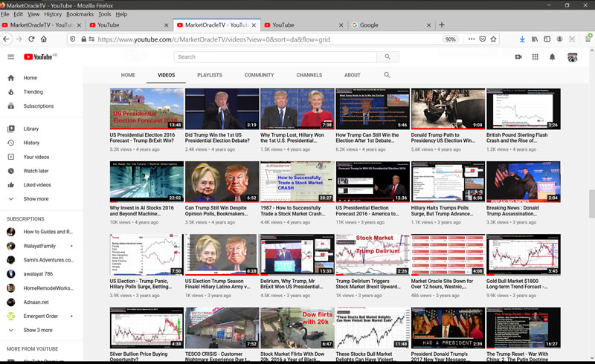Open the YouTube apps grid icon
This screenshot has height=364, width=595.
[535, 56]
